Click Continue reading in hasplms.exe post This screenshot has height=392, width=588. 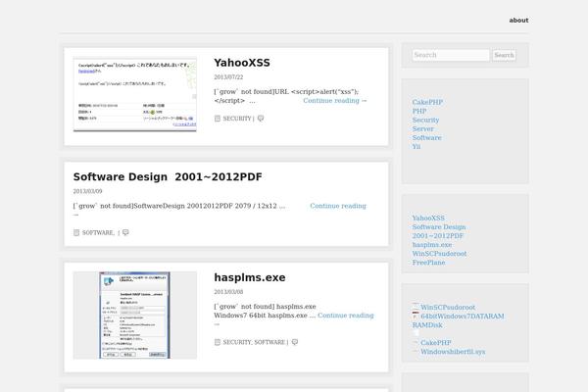[x=345, y=316]
